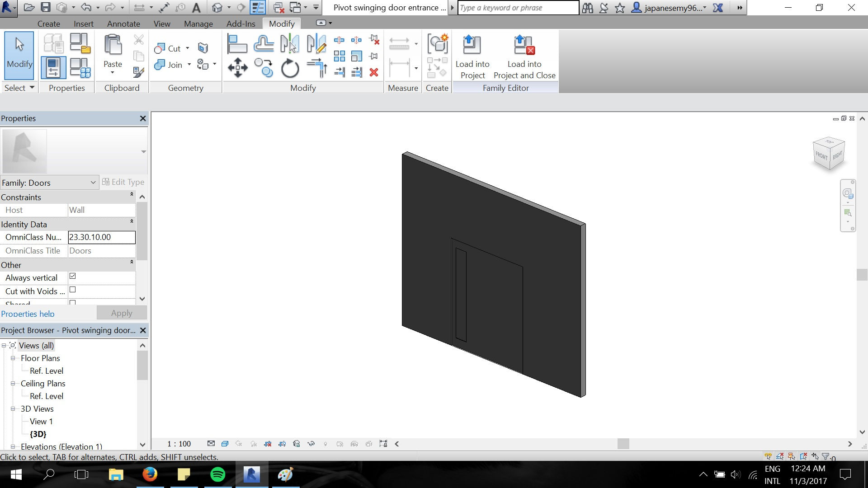Click the Edit Type button
This screenshot has width=868, height=488.
click(x=123, y=182)
